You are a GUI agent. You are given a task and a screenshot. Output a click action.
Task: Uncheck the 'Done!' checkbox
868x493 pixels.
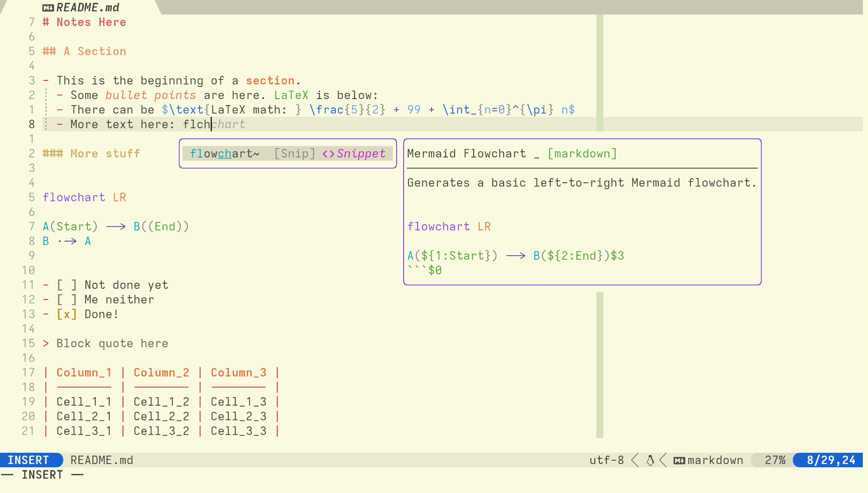point(67,314)
